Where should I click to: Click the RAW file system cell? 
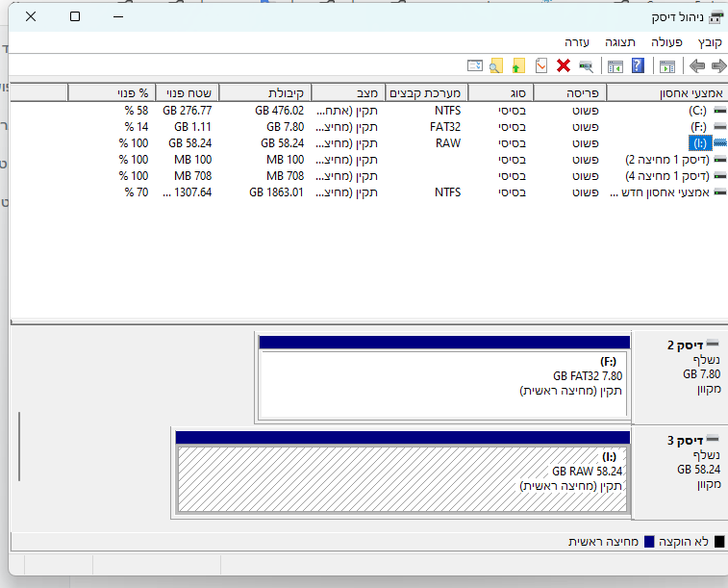(x=448, y=143)
